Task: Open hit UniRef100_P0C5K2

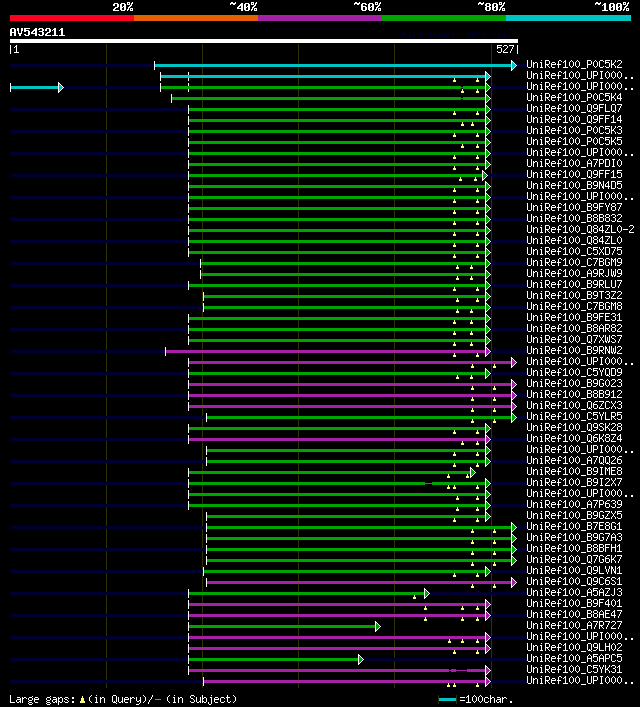Action: click(574, 64)
